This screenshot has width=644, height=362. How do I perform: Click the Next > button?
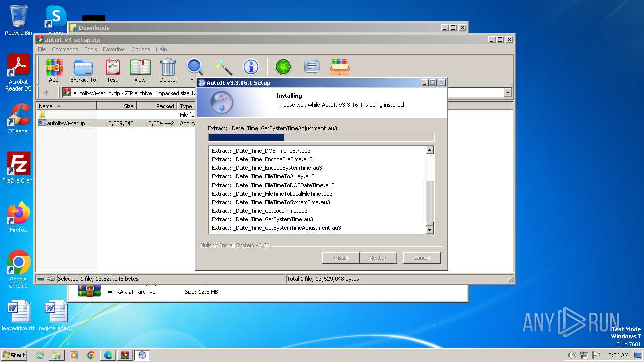click(x=378, y=258)
